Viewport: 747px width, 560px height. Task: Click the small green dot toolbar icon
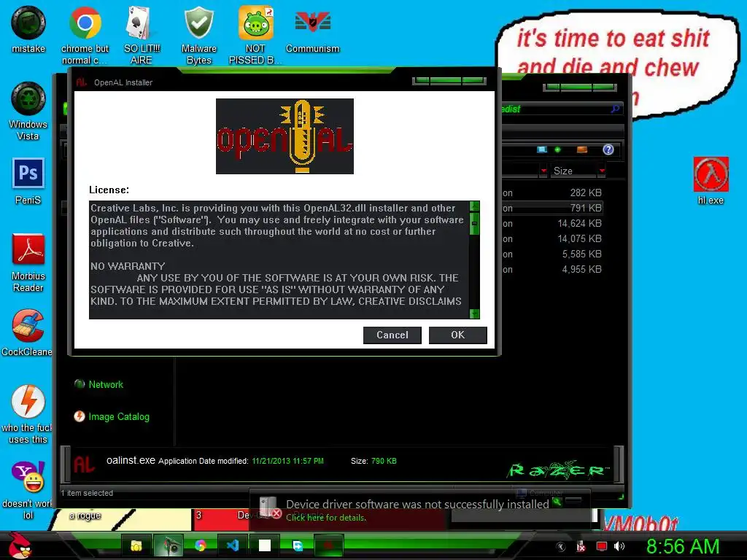[x=557, y=150]
